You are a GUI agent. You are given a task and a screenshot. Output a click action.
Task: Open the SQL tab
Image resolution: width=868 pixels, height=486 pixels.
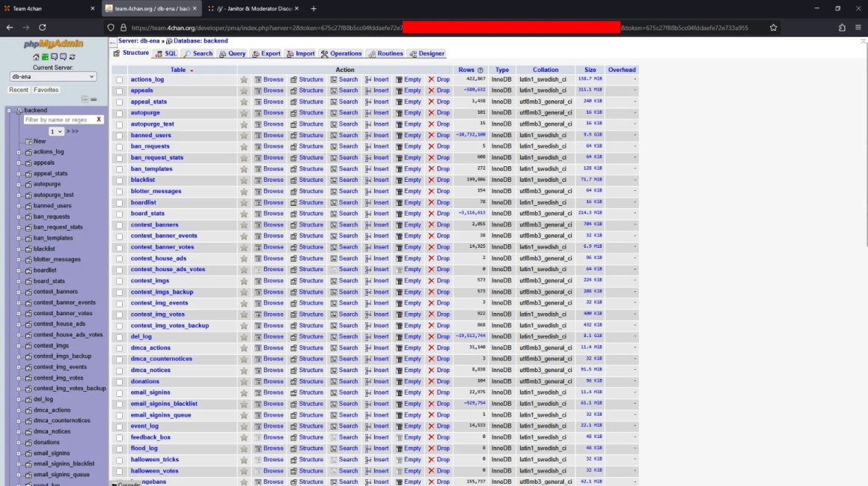(166, 54)
